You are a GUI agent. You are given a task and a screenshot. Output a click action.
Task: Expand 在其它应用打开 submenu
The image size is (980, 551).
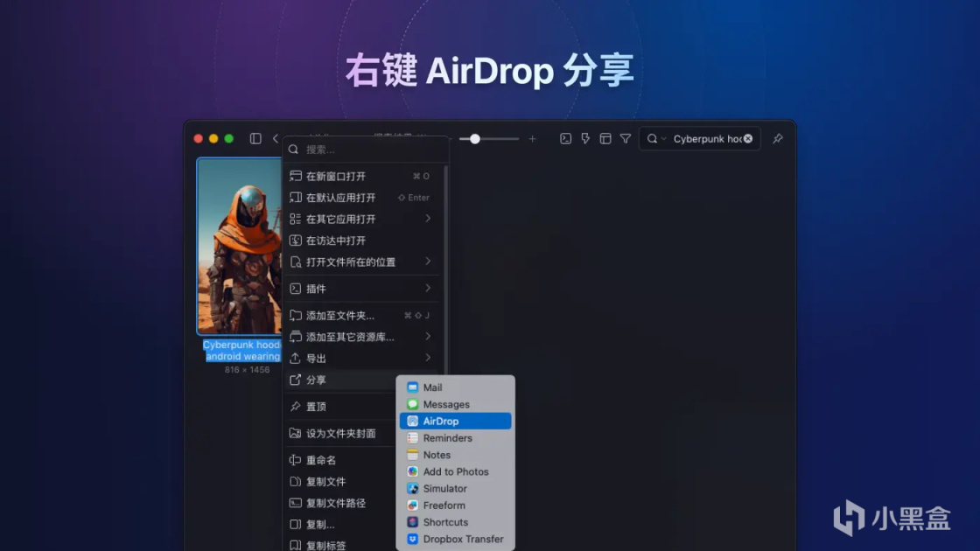coord(362,219)
